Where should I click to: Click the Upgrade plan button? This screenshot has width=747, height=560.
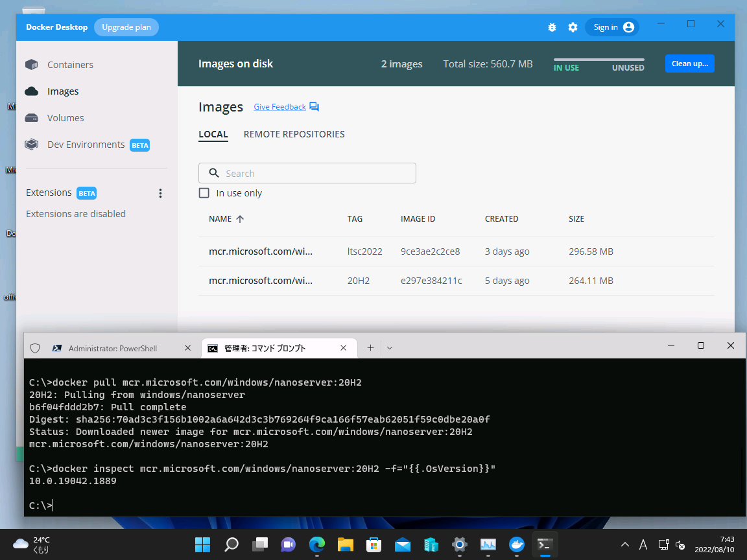pyautogui.click(x=126, y=27)
